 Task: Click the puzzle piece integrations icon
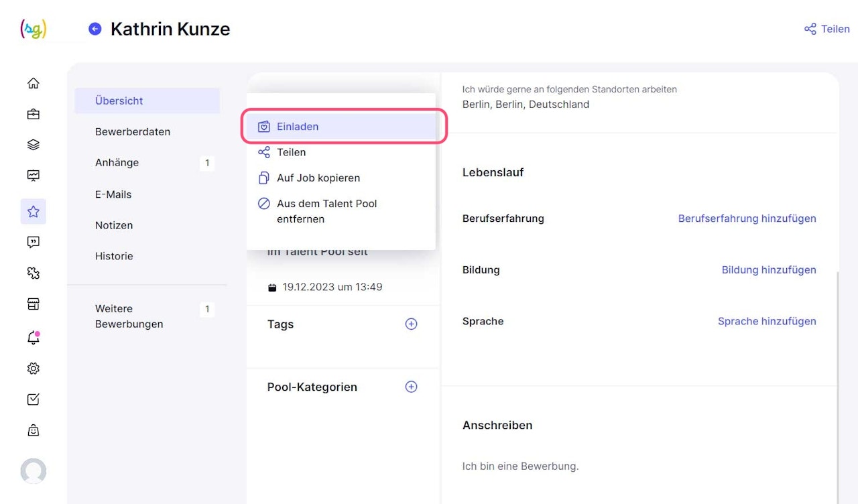tap(34, 273)
